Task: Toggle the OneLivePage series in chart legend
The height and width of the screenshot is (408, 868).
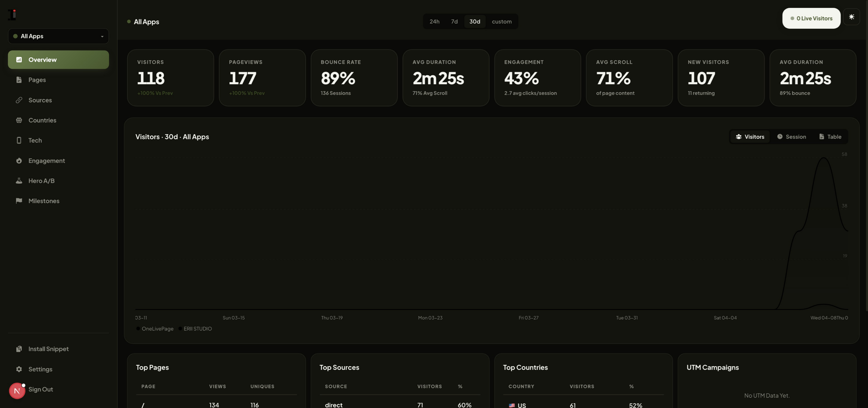Action: 155,329
